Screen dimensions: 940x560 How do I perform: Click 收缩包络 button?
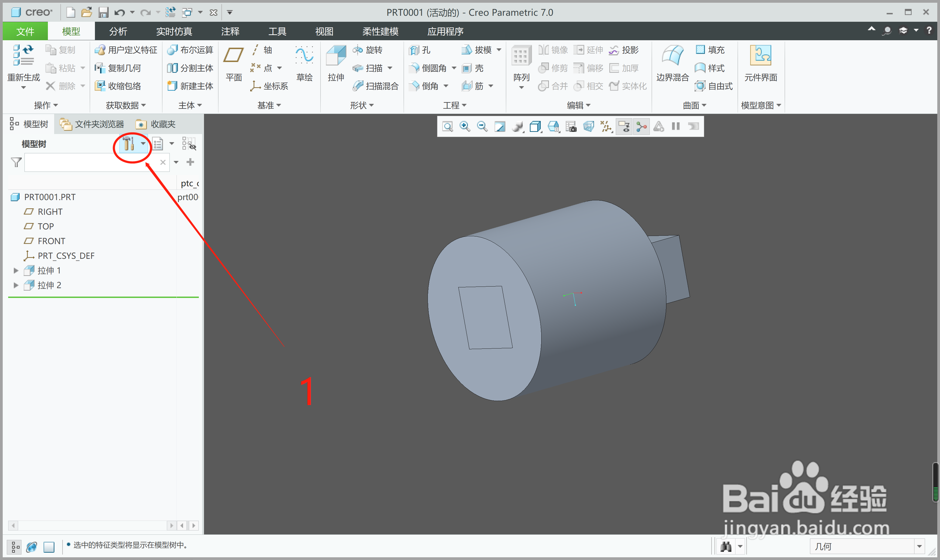[118, 86]
